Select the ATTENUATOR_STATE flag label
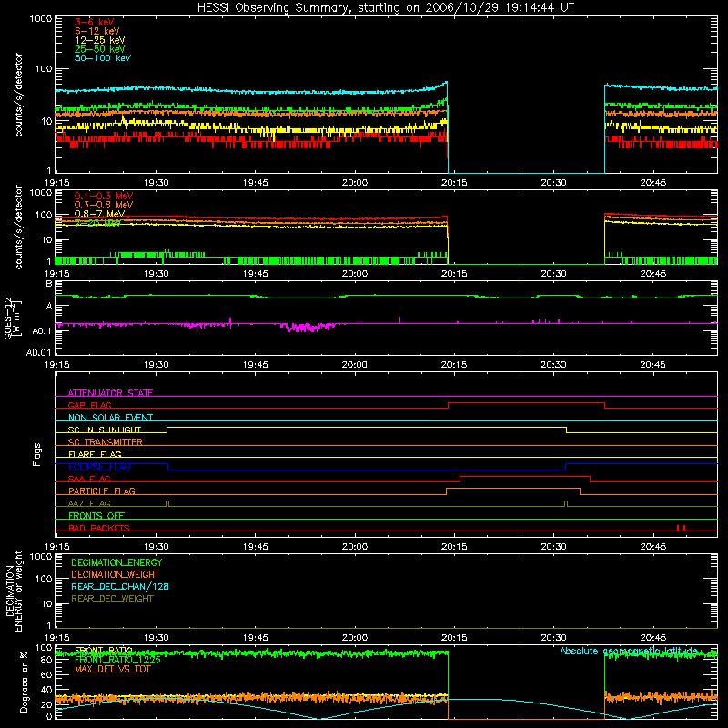 [110, 393]
